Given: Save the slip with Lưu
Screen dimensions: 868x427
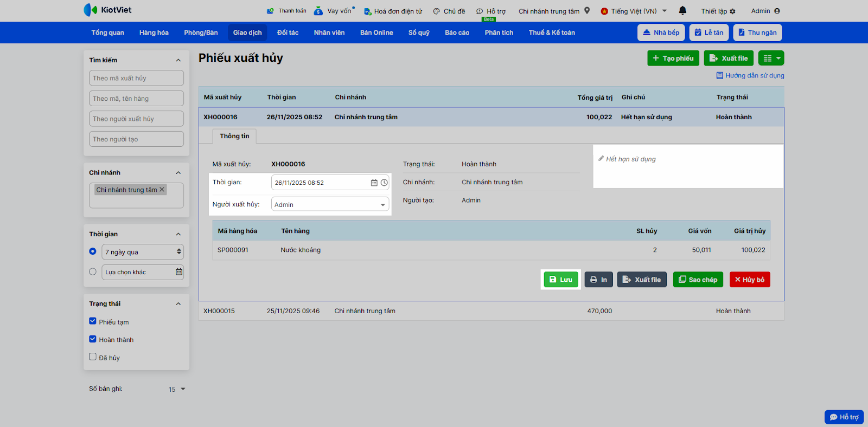Looking at the screenshot, I should point(561,280).
